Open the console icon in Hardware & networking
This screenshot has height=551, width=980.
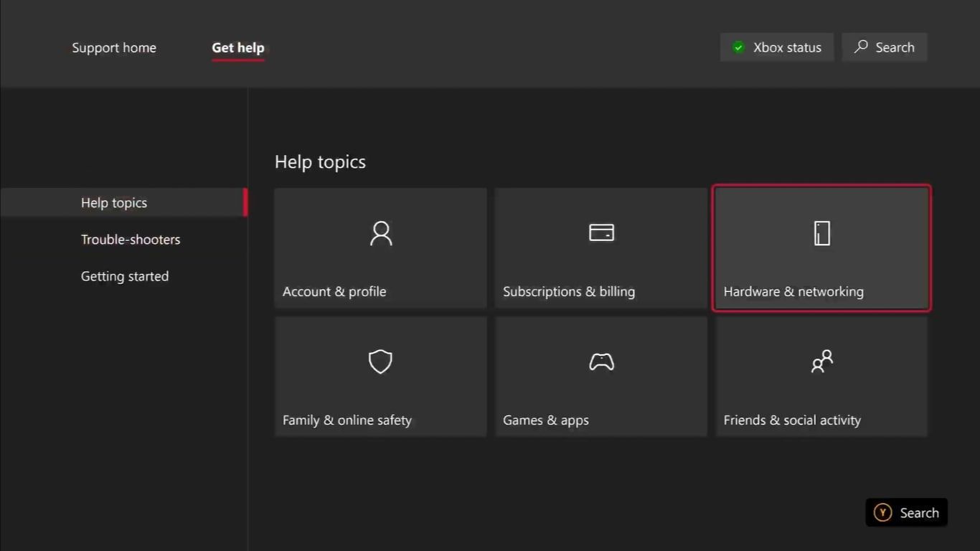coord(821,233)
